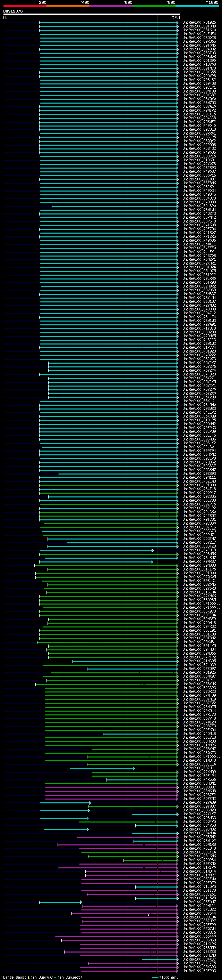
Task: Select hit label UniRef100_Q55440
Action: point(199,936)
